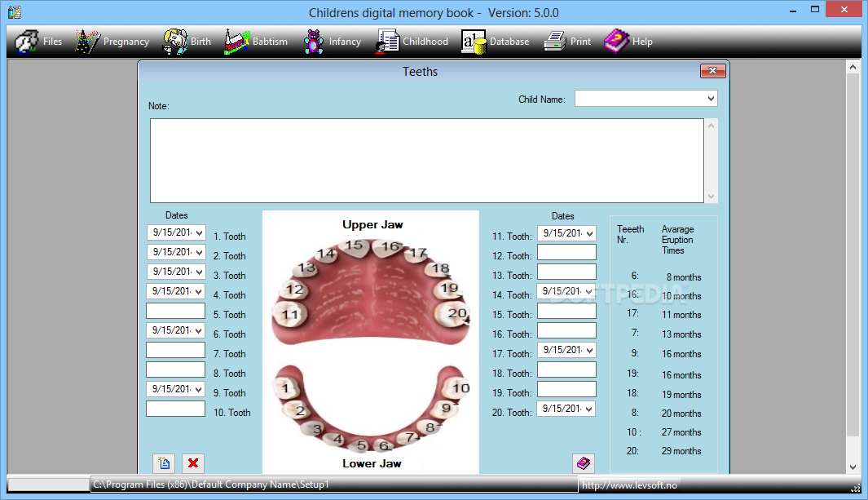Click the Childhood menu label

click(425, 42)
